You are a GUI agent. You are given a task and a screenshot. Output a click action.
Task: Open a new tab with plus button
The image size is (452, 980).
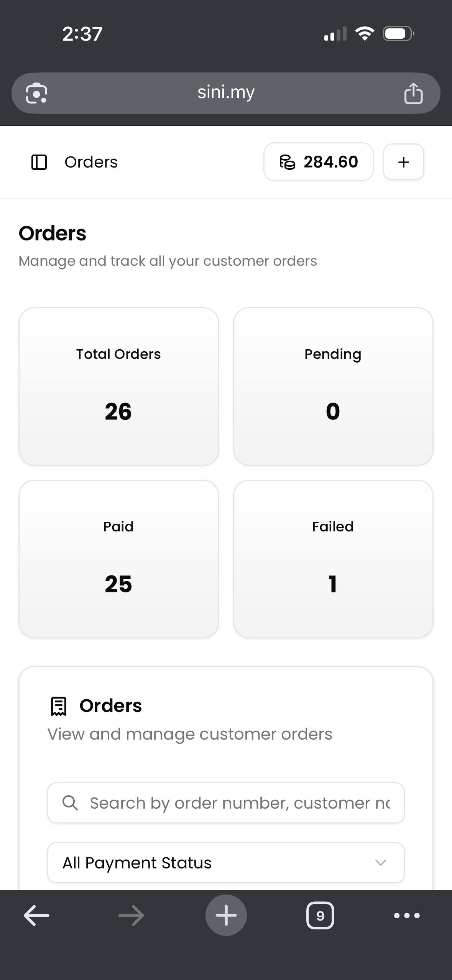(x=226, y=915)
